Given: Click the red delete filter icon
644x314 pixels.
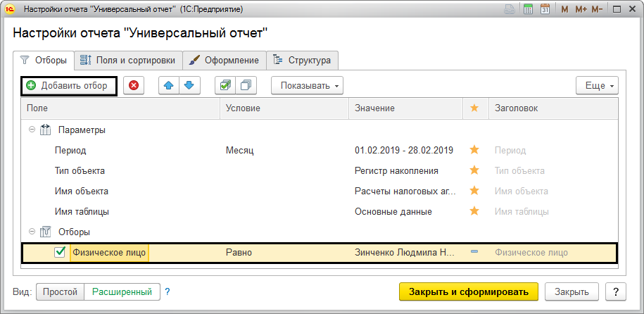Looking at the screenshot, I should click(x=134, y=86).
